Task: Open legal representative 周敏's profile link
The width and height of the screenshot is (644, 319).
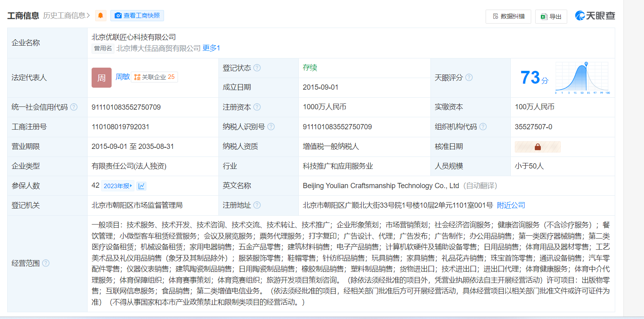Action: tap(123, 77)
